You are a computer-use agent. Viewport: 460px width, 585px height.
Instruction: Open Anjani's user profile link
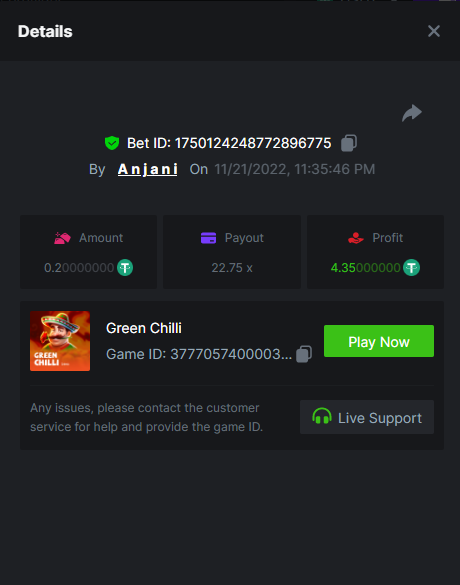click(x=148, y=169)
